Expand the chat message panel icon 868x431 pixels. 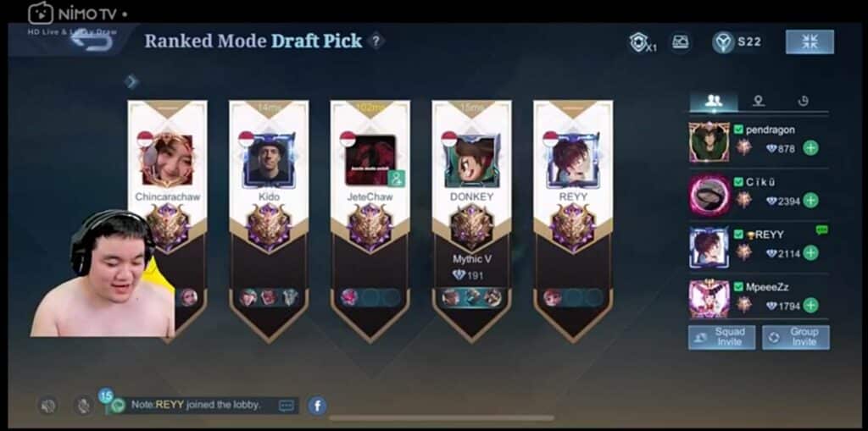(x=287, y=406)
